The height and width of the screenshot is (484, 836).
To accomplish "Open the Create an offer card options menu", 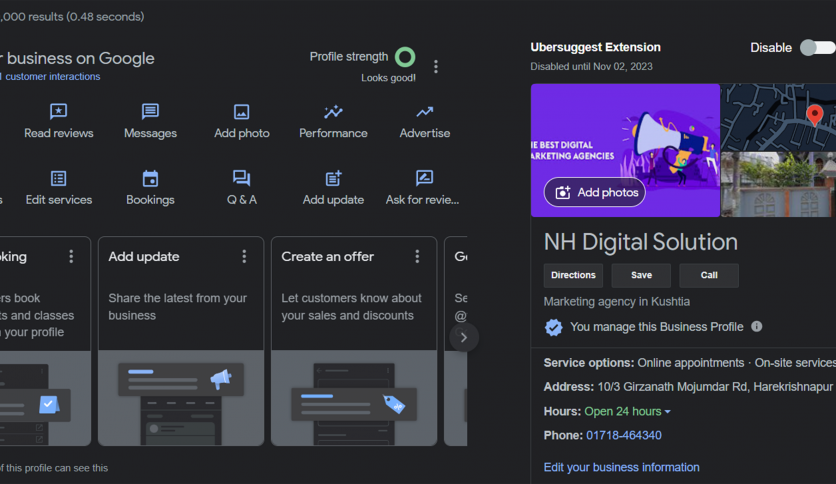I will (x=417, y=257).
